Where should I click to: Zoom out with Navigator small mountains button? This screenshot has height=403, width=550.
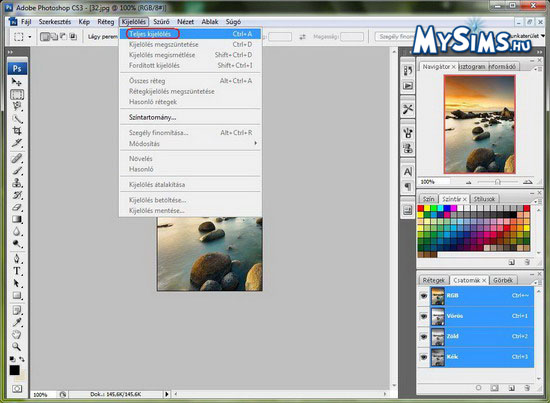(x=469, y=182)
